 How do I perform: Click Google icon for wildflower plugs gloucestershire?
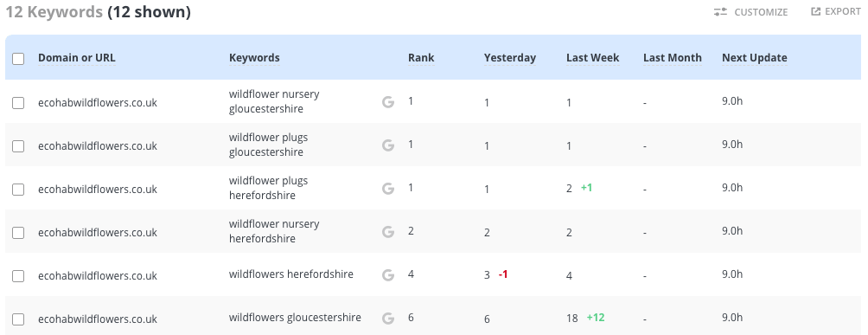[388, 145]
